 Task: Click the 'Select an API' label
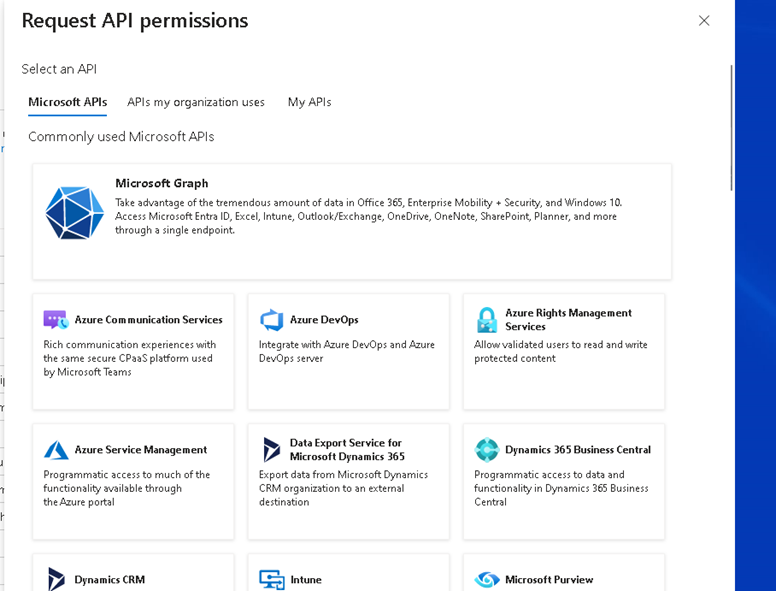point(59,69)
